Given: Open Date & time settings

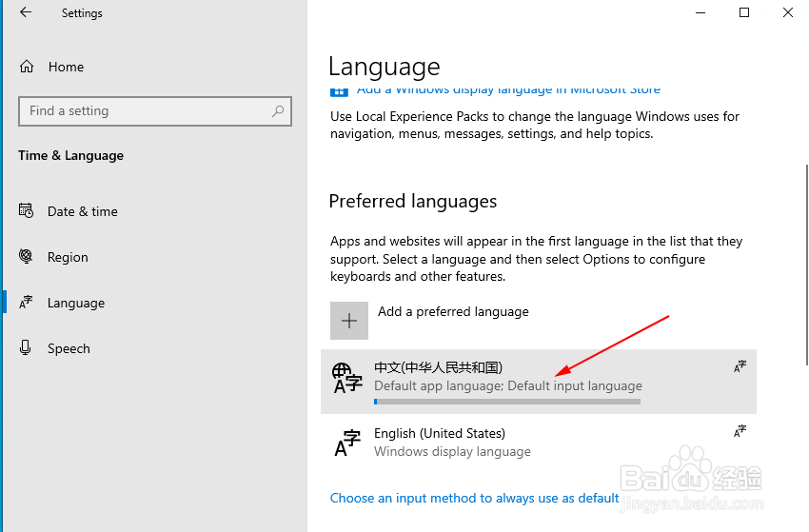Looking at the screenshot, I should [x=83, y=211].
